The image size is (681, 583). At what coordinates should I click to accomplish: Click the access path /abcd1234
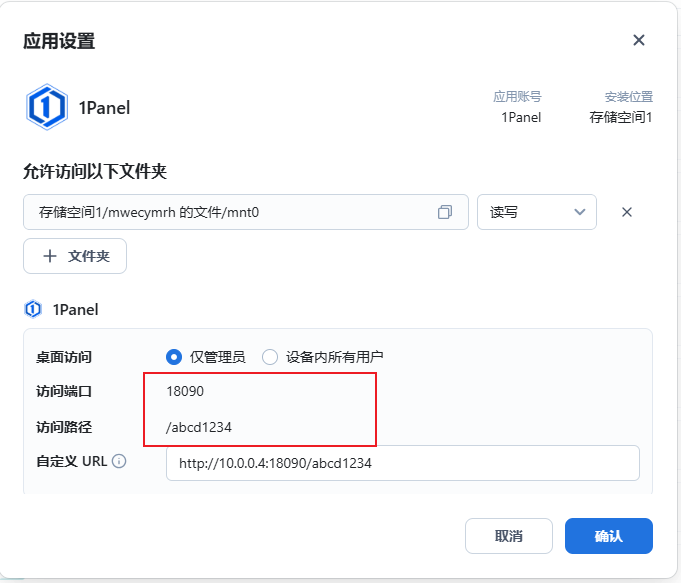[x=198, y=427]
